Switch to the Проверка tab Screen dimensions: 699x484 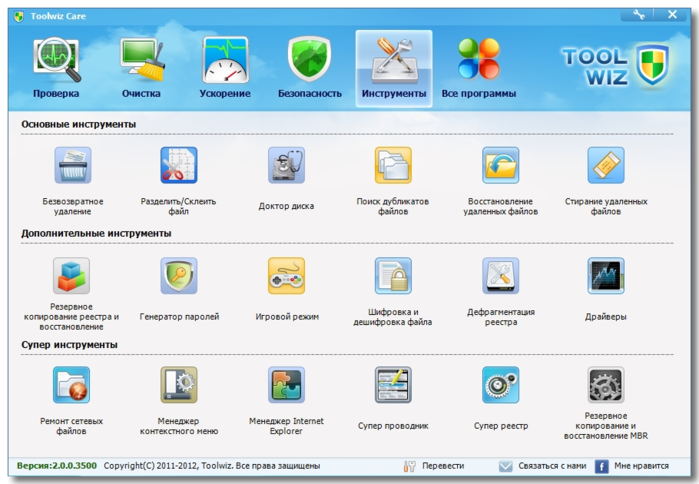(x=56, y=68)
